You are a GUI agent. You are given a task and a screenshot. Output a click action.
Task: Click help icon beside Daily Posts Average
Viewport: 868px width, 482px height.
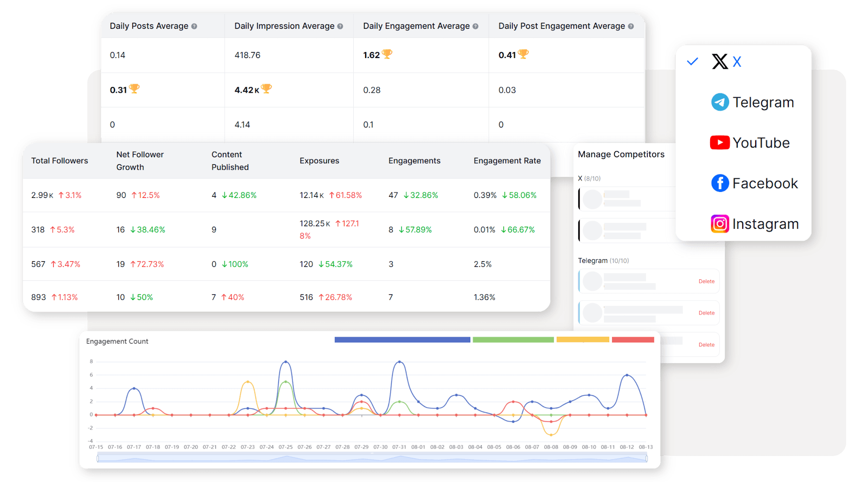click(x=194, y=27)
